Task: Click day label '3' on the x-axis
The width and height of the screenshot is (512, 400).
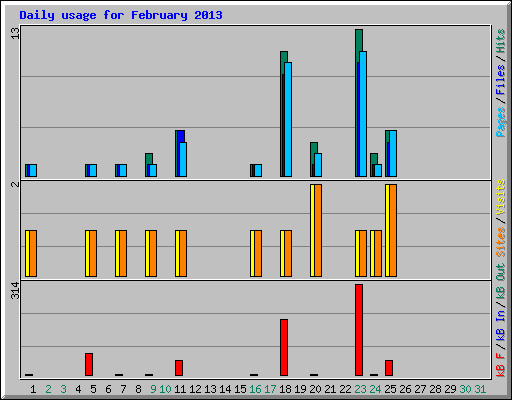Action: (63, 389)
